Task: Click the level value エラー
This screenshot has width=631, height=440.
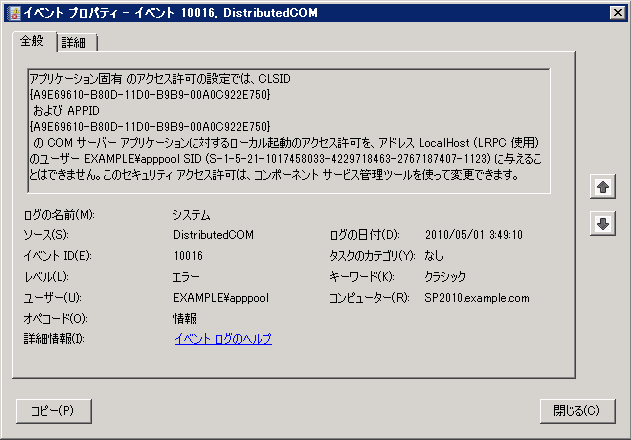Action: point(186,277)
